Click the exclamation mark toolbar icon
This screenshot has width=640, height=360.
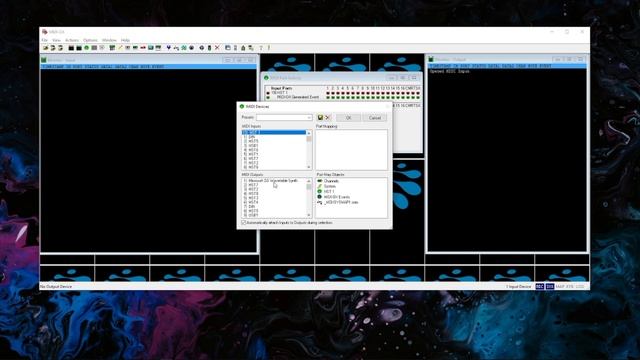click(269, 48)
